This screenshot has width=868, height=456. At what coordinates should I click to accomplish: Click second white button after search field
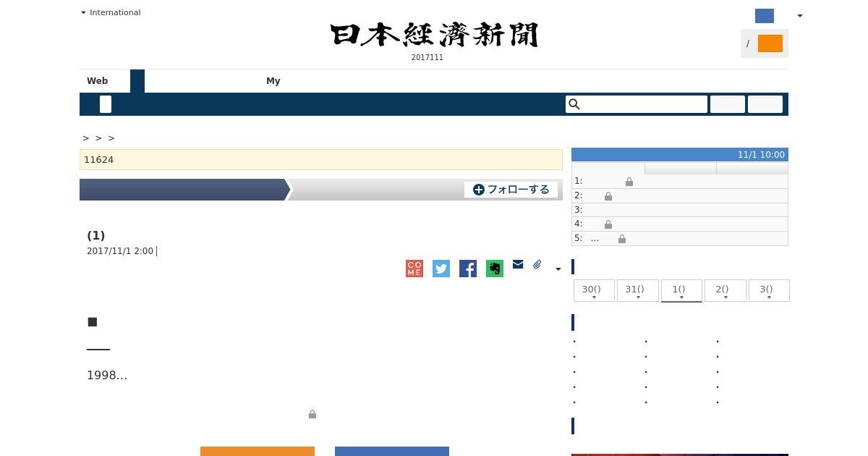click(765, 104)
